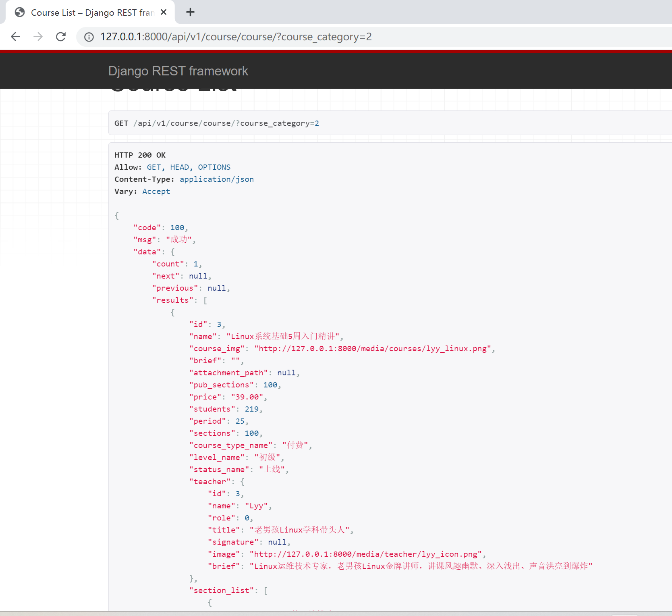Click HTTP 200 OK status line

coord(140,155)
